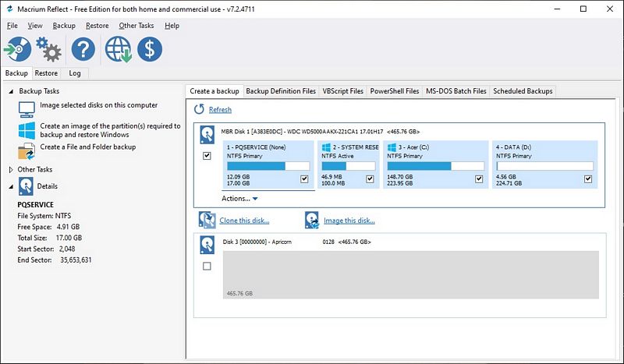The height and width of the screenshot is (364, 624).
Task: Open the Restore menu
Action: click(x=97, y=26)
